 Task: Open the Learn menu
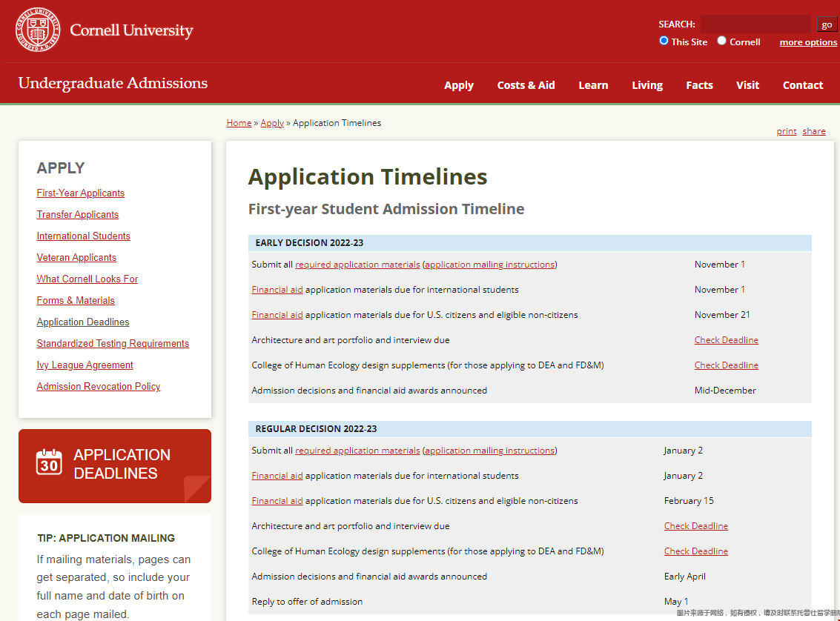pos(593,85)
